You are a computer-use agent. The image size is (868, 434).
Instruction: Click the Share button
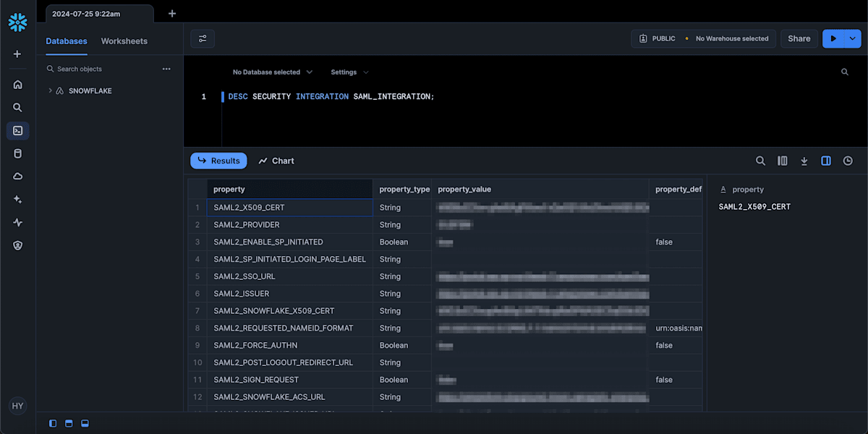tap(799, 39)
